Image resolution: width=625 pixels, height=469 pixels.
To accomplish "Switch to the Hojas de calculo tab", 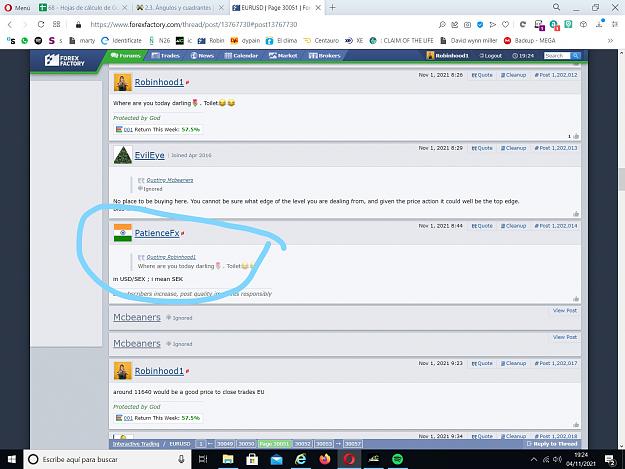I will [x=84, y=8].
